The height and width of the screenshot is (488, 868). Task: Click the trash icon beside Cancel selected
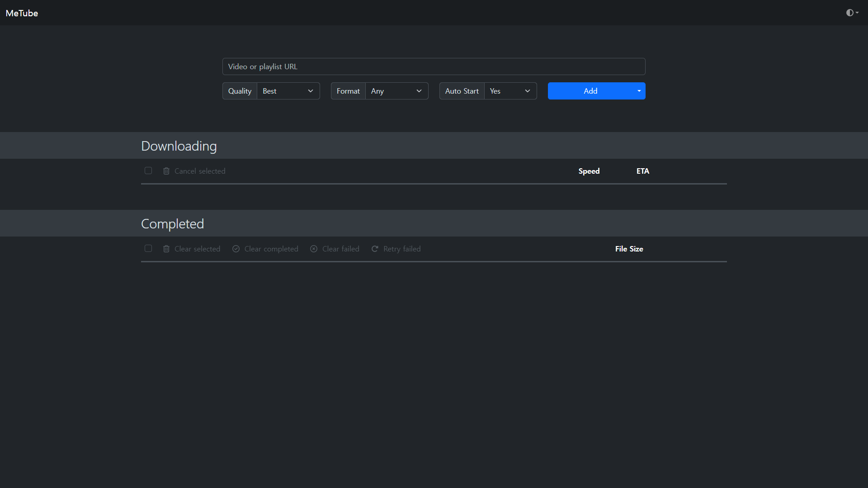point(166,171)
